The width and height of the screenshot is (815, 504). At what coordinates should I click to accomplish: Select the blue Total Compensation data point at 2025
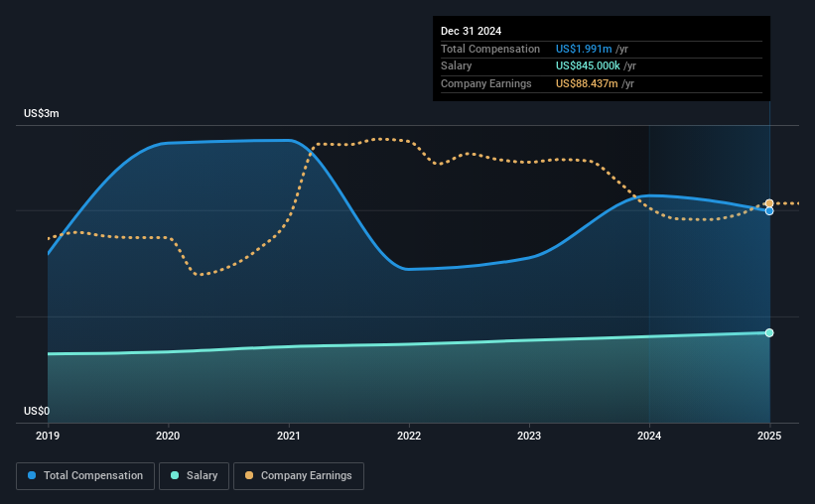769,211
